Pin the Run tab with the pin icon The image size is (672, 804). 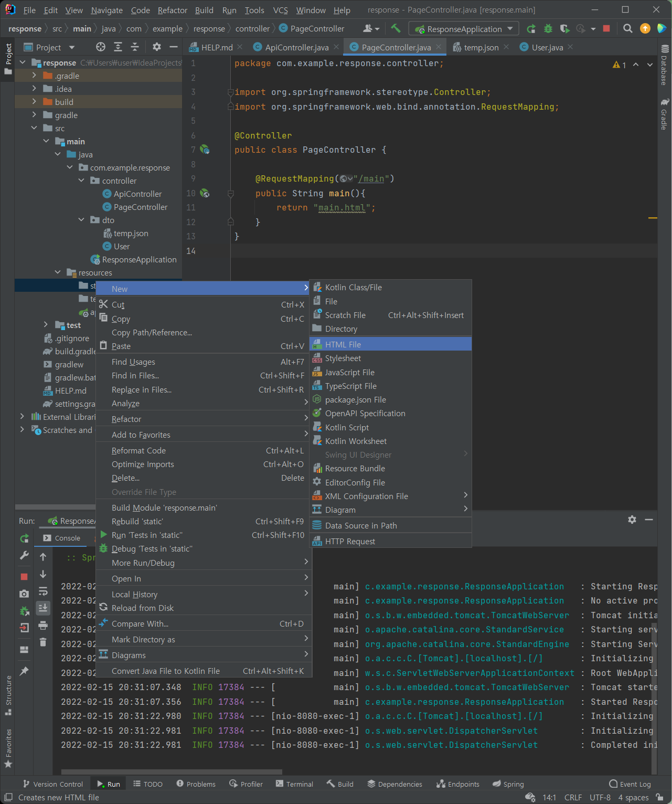[x=24, y=671]
